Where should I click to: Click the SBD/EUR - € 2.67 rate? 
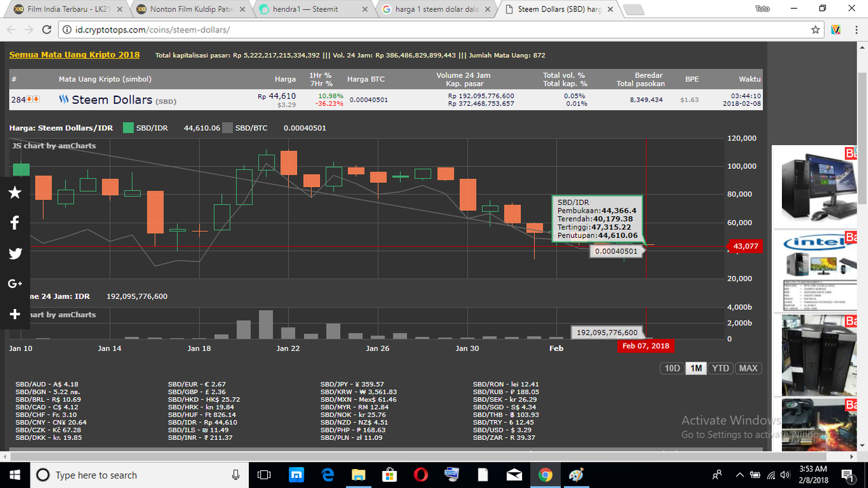(197, 384)
